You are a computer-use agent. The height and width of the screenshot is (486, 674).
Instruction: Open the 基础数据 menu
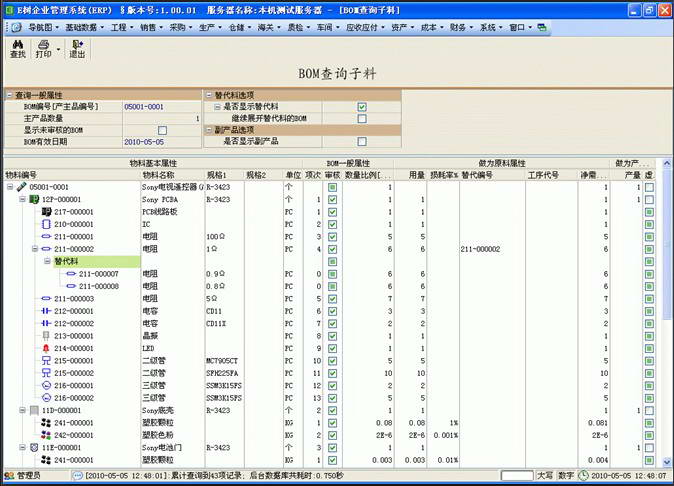[84, 28]
